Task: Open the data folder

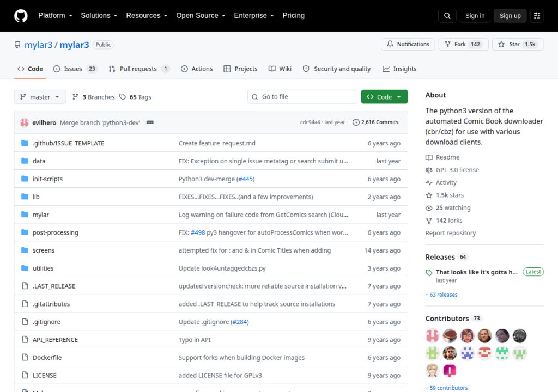Action: coord(39,161)
